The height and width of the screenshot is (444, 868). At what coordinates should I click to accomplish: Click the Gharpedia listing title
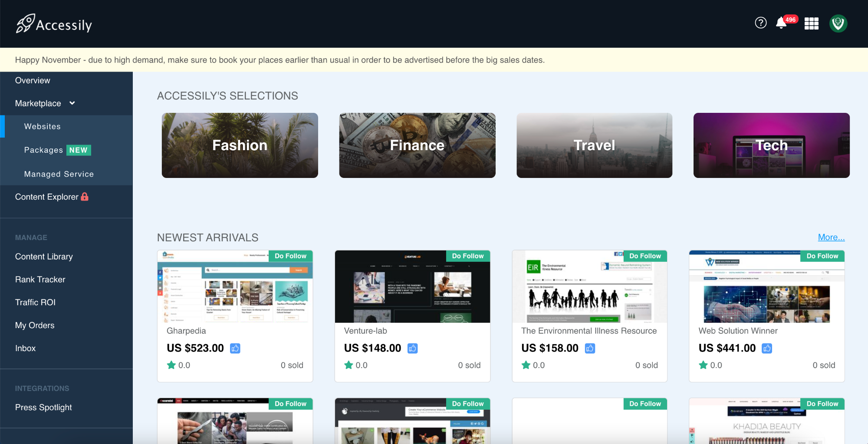click(x=186, y=331)
